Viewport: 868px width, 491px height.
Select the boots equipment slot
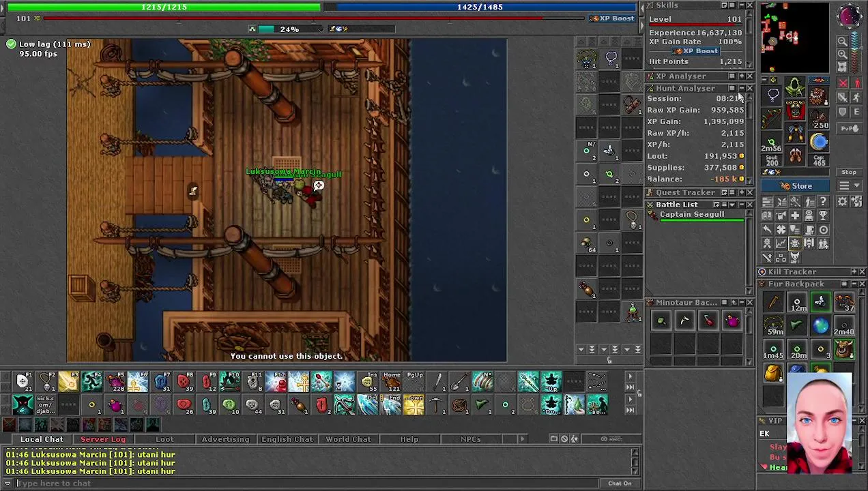point(795,155)
